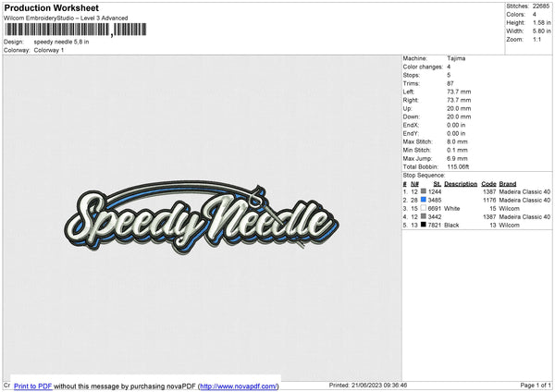This screenshot has height=392, width=555.
Task: Open the http://www.novapdf.com/ link
Action: click(239, 386)
